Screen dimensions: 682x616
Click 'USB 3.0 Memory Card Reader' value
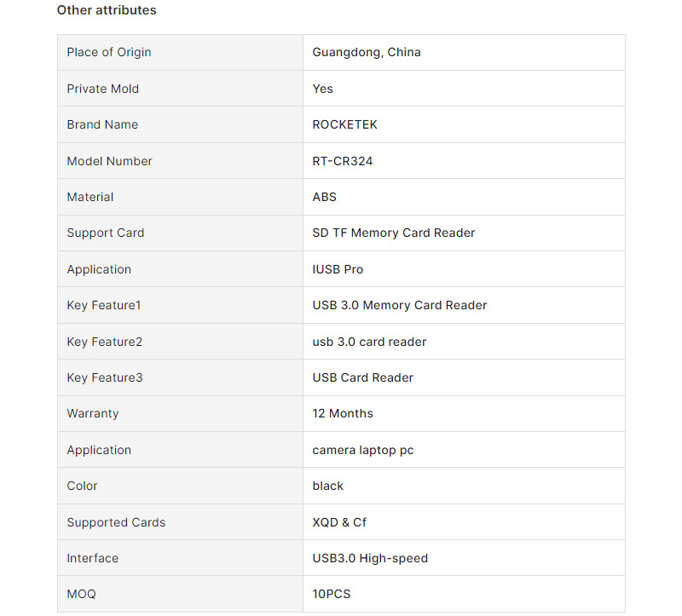(400, 305)
